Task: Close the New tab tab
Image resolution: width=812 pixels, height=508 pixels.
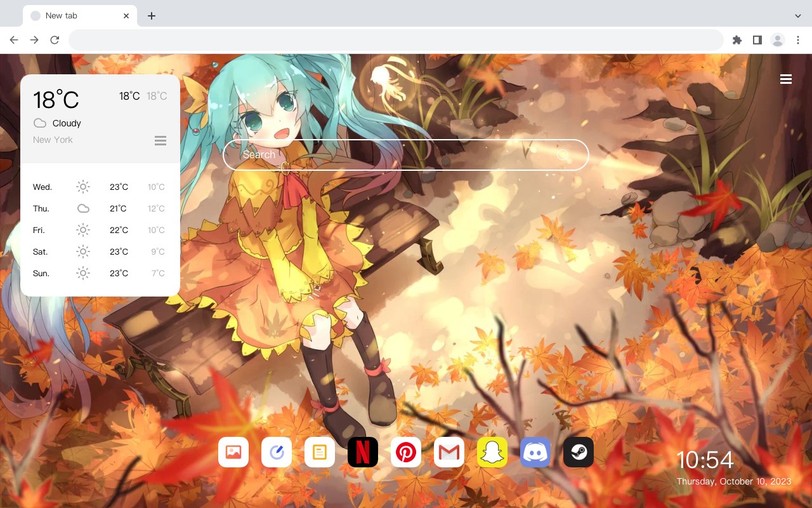Action: [126, 16]
